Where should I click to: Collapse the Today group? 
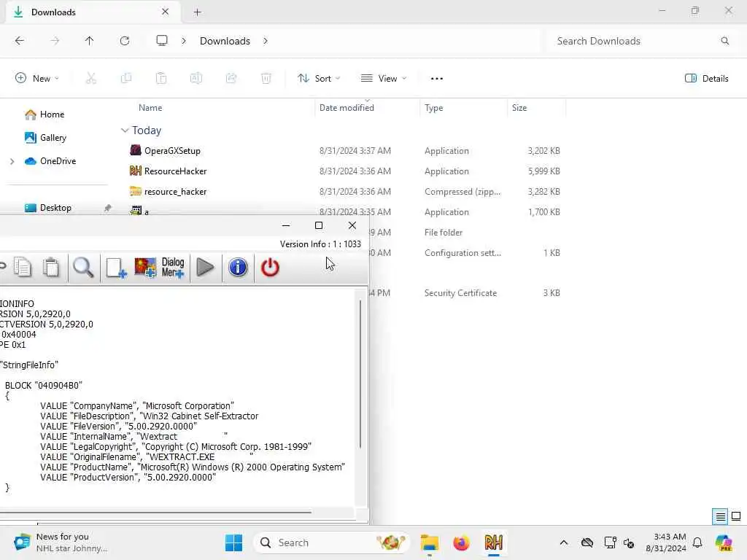(125, 130)
